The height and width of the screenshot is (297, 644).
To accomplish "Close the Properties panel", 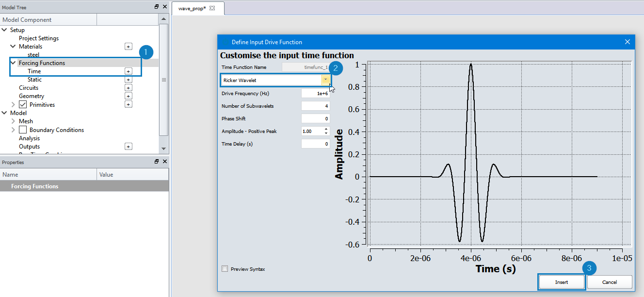I will (x=165, y=162).
